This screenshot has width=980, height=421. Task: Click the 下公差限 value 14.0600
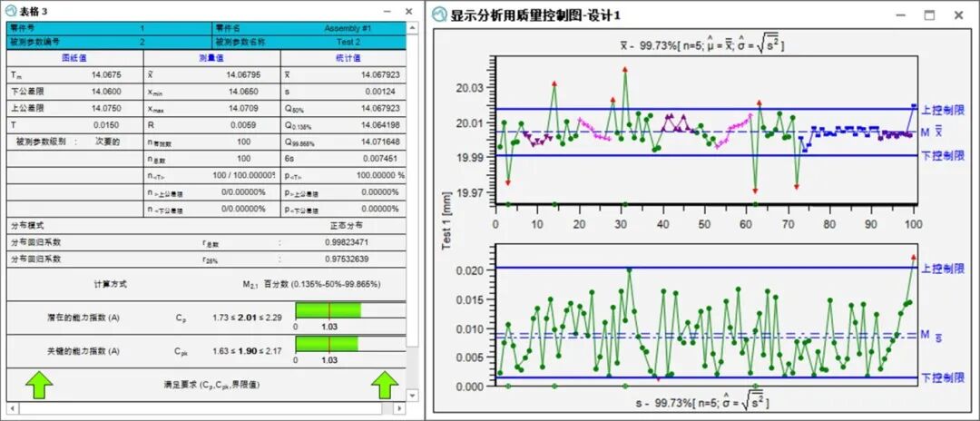(106, 92)
